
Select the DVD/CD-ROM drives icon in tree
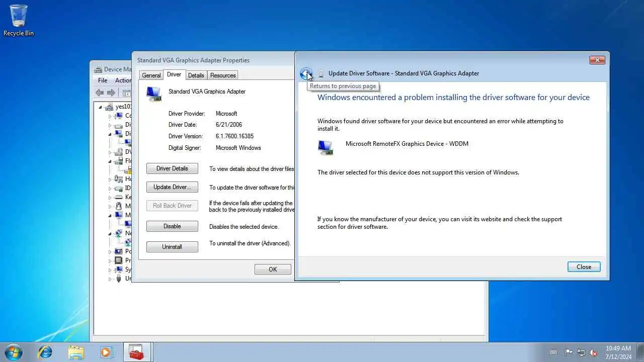coord(118,152)
